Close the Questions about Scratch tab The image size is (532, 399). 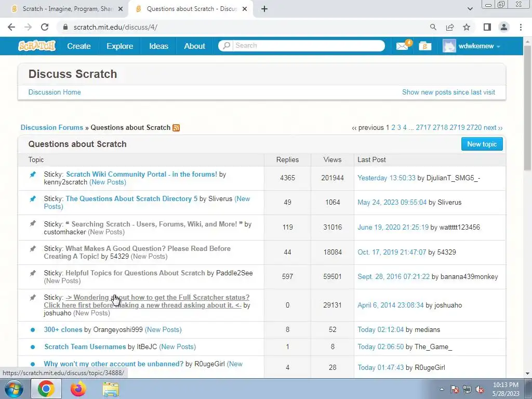pyautogui.click(x=245, y=9)
